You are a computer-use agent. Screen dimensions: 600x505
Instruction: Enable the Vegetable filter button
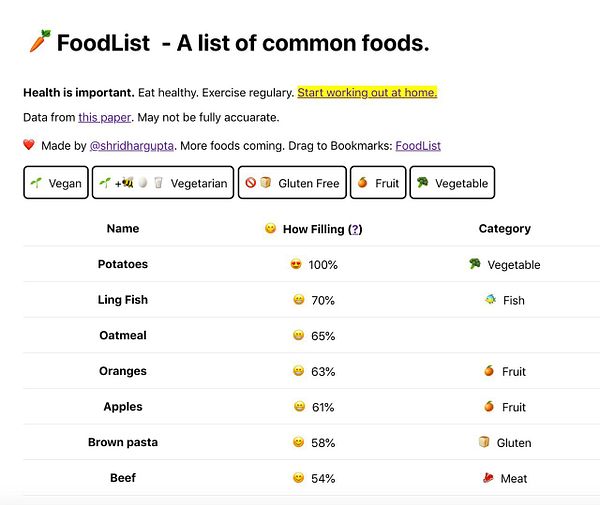pos(452,183)
